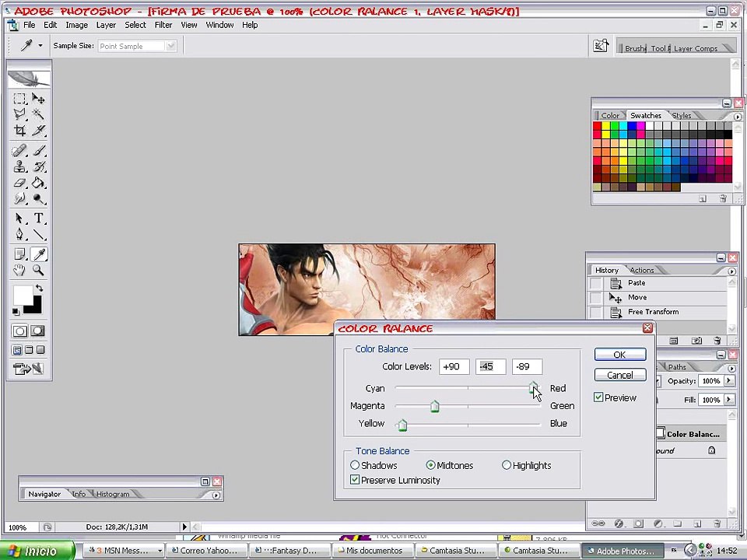Select the Hand tool
Image resolution: width=747 pixels, height=560 pixels.
click(19, 271)
